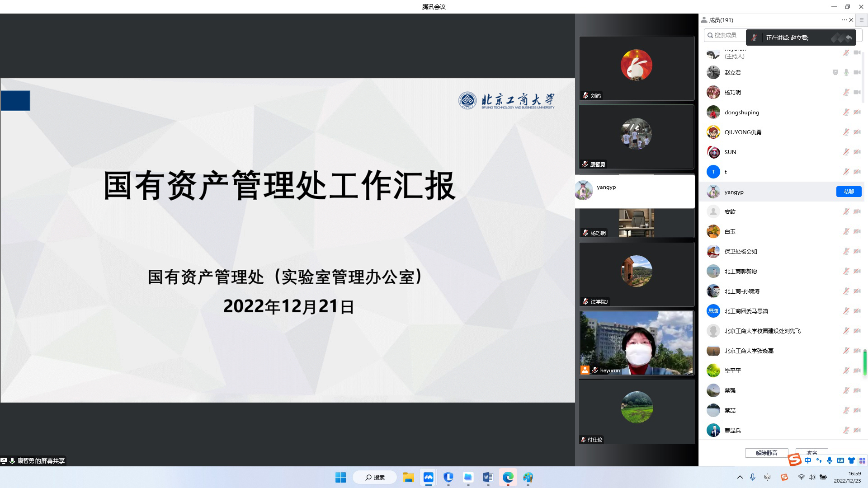Click muted microphone icon in speaking bar
The height and width of the screenshot is (488, 868).
[x=754, y=38]
